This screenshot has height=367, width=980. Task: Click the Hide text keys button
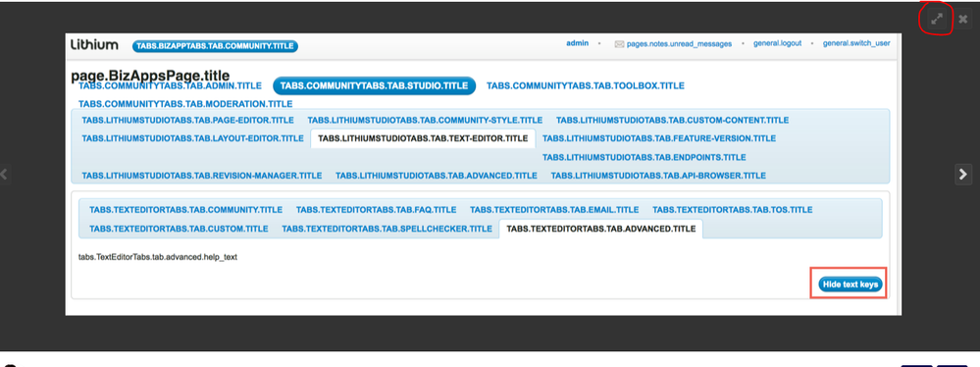850,284
